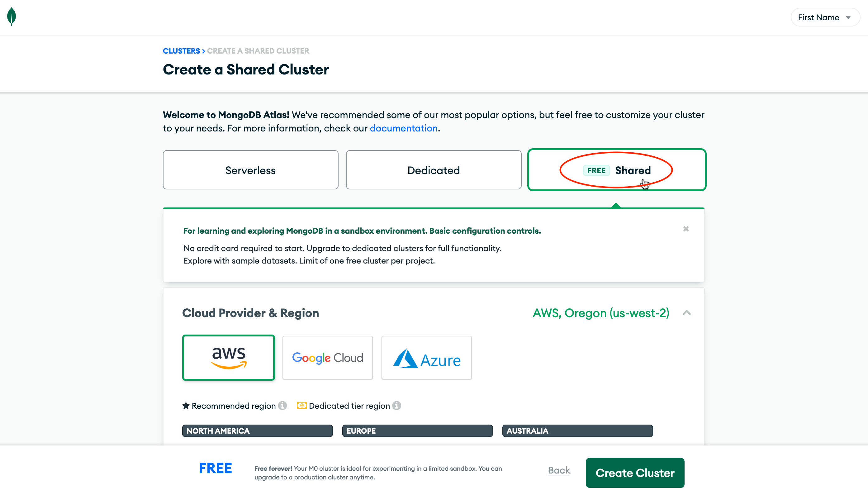
Task: Open the First Name account dropdown
Action: [825, 17]
